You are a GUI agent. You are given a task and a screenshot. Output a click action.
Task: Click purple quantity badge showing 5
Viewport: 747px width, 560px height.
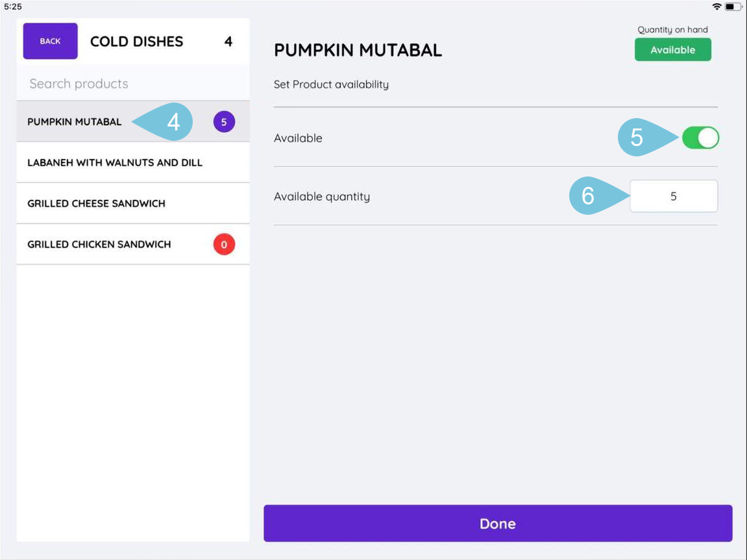click(x=224, y=122)
